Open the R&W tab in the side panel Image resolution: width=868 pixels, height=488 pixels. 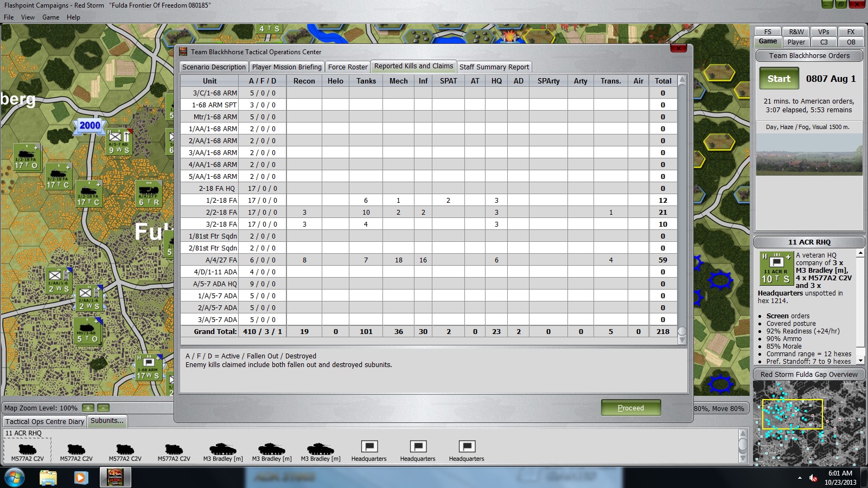point(796,31)
